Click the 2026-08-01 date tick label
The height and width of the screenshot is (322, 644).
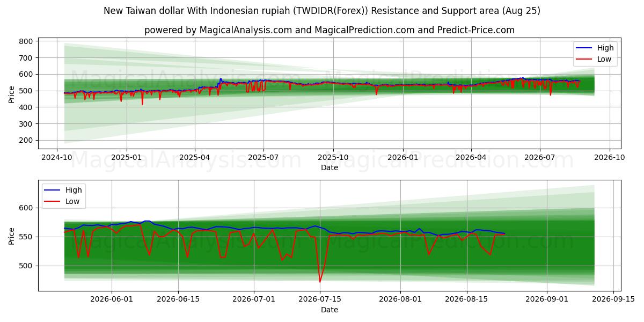(400, 299)
